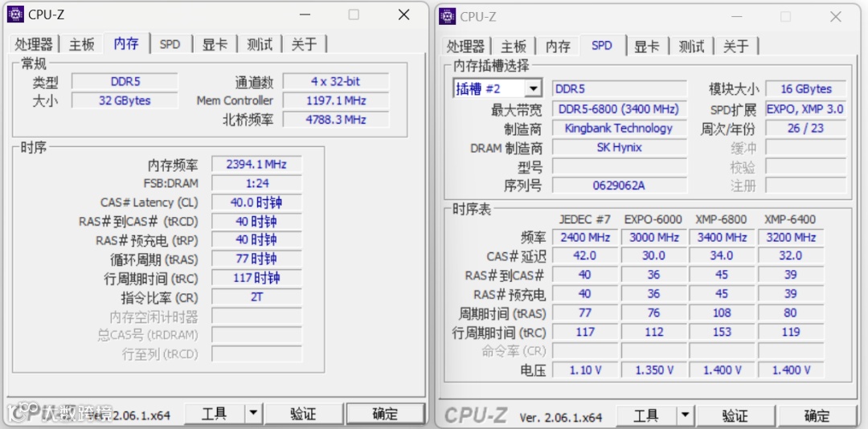Viewport: 868px width, 429px height.
Task: Click 验证 button in right window
Action: click(x=735, y=415)
